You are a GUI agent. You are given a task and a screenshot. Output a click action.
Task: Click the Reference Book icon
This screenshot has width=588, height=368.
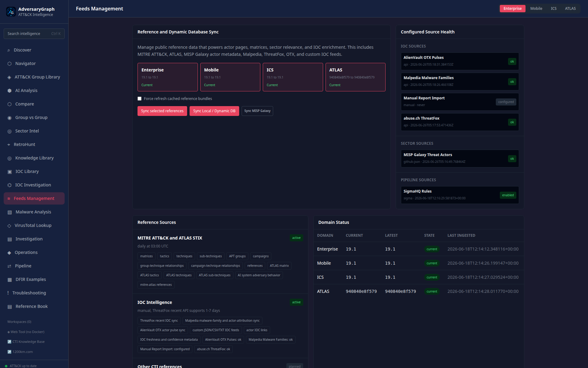[9, 307]
